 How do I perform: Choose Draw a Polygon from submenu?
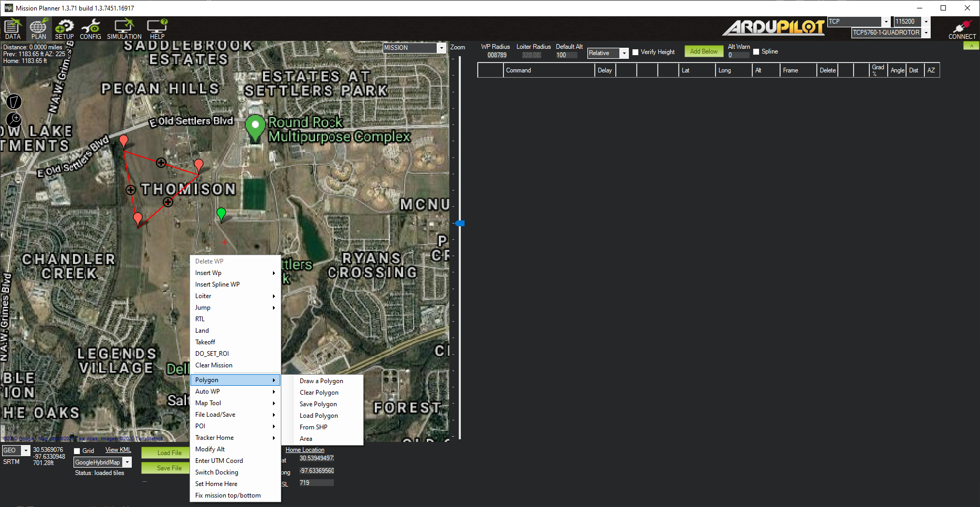pyautogui.click(x=321, y=381)
